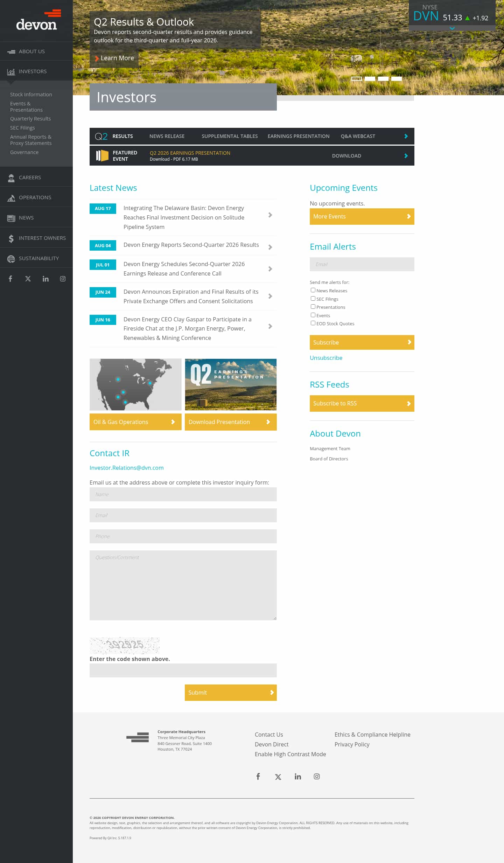
Task: Check the News Releases alert box
Action: (x=313, y=290)
